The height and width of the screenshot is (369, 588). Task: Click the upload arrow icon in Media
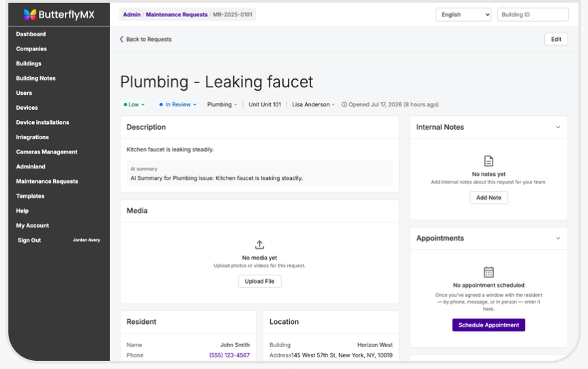(x=259, y=245)
